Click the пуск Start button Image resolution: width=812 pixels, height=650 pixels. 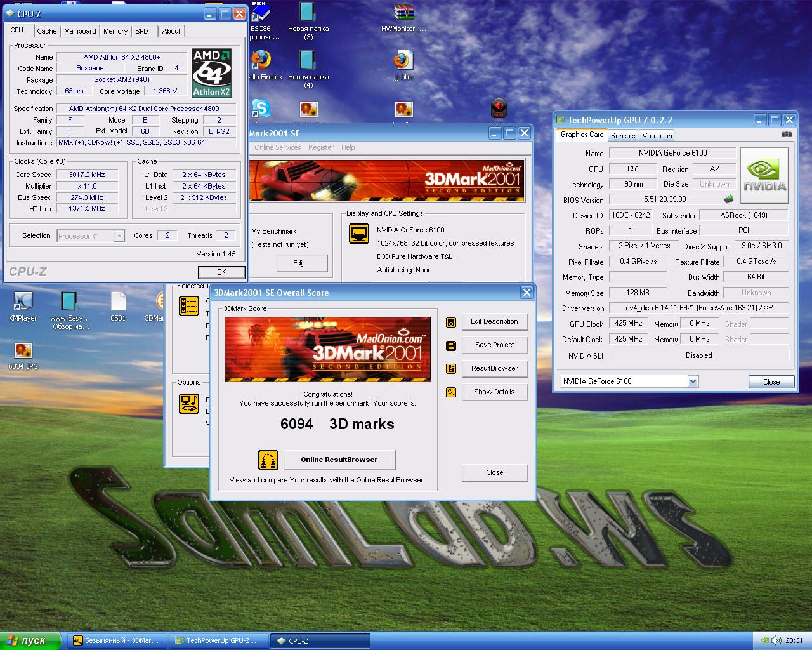(30, 640)
